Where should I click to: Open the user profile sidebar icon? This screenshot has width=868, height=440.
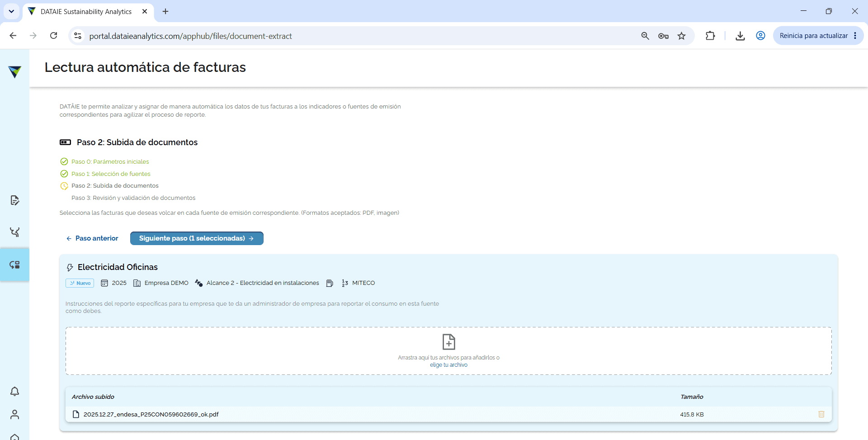pyautogui.click(x=15, y=414)
